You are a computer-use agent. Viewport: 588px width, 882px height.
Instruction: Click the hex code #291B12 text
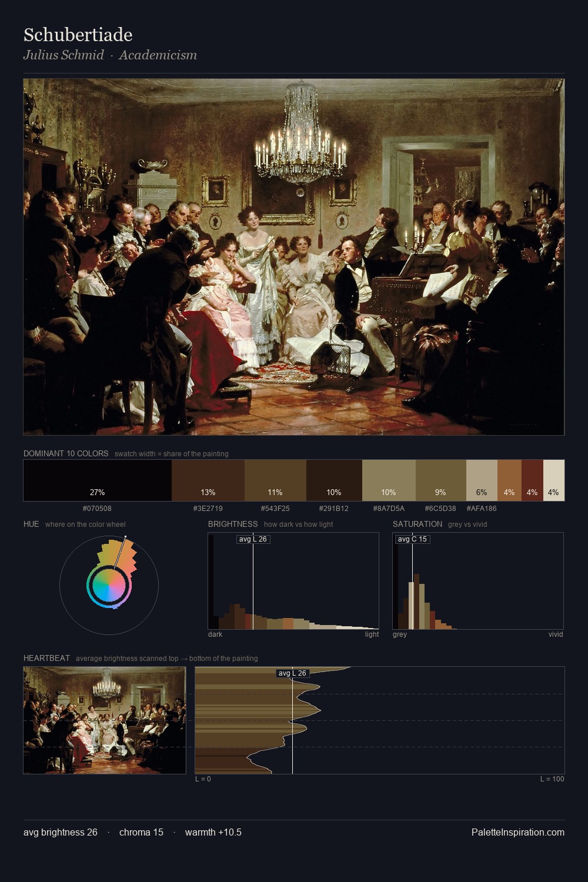pyautogui.click(x=334, y=509)
